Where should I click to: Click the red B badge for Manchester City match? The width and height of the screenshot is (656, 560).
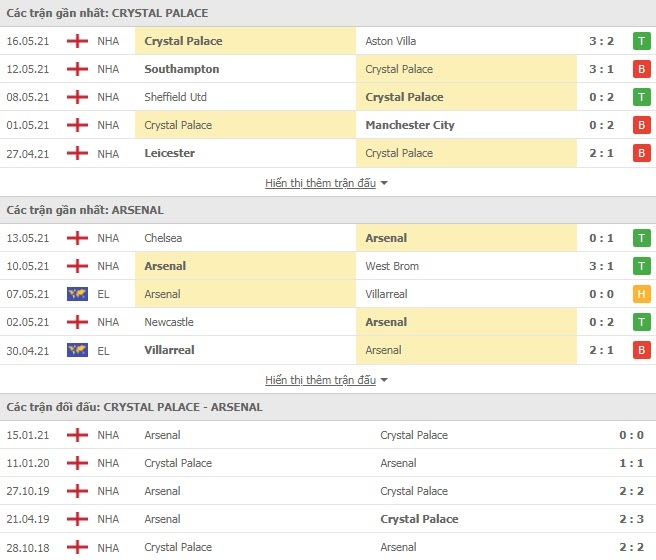pos(641,125)
